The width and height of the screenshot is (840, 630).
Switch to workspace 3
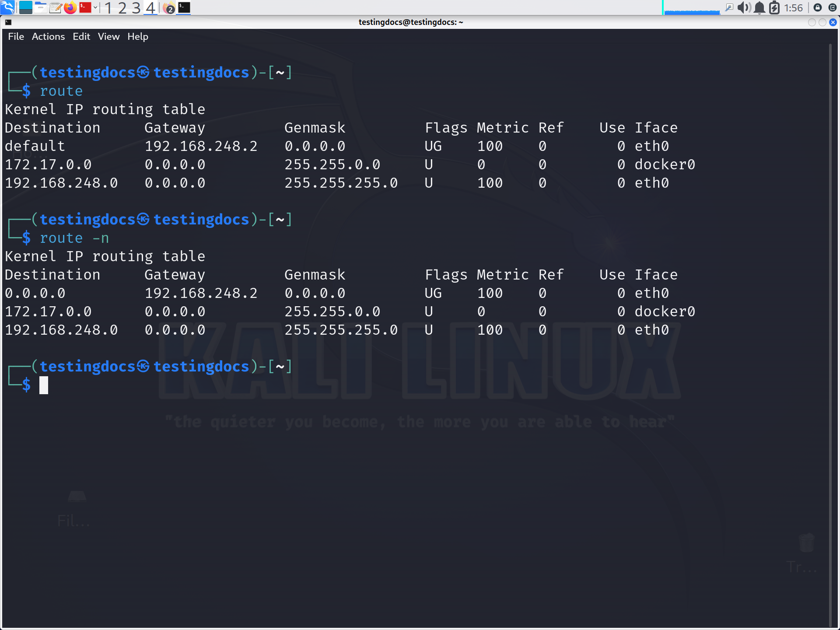click(x=136, y=7)
